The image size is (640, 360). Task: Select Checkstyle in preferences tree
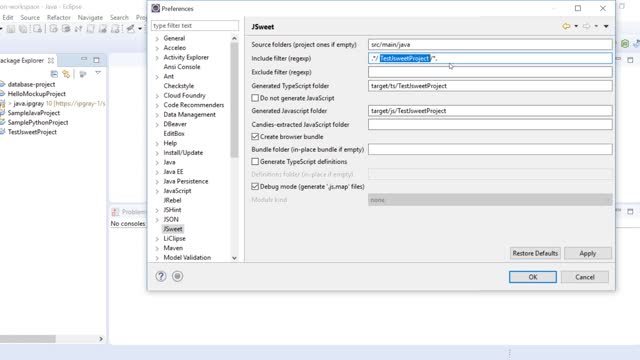[179, 86]
